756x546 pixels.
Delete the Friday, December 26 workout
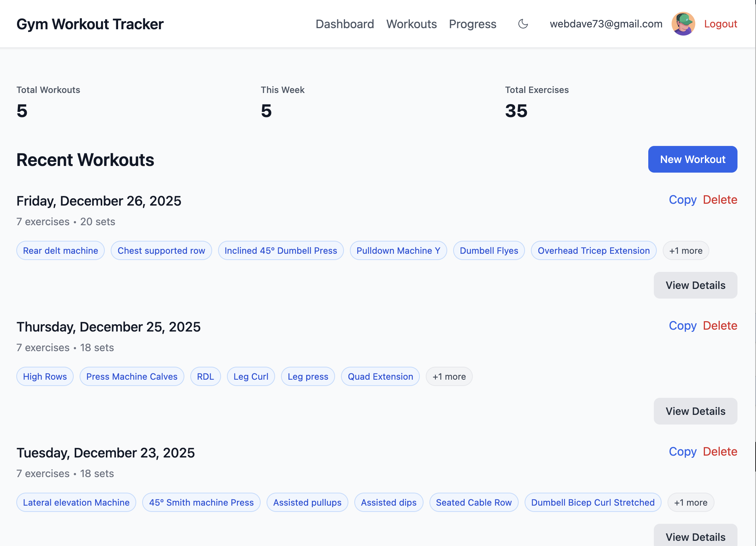[x=720, y=200]
